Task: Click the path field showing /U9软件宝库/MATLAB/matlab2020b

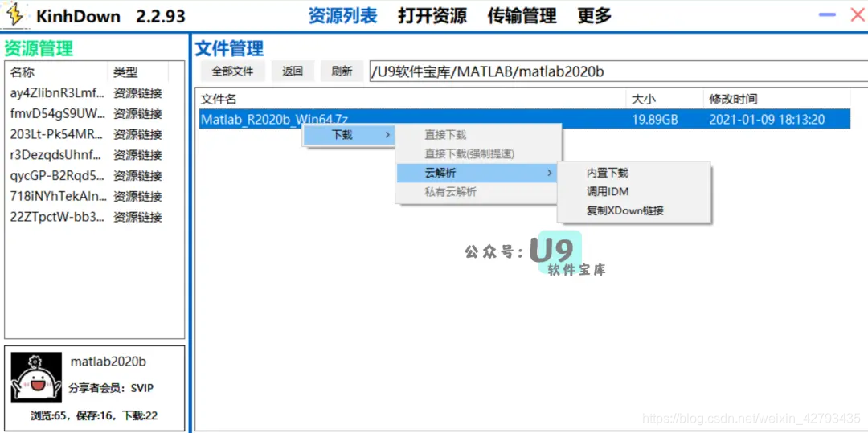Action: 618,71
